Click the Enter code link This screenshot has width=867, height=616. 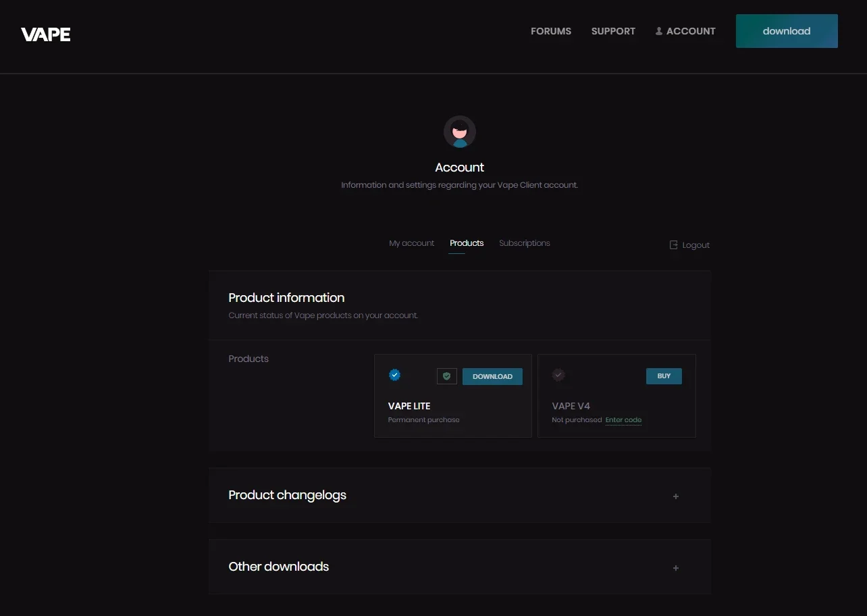click(x=623, y=420)
